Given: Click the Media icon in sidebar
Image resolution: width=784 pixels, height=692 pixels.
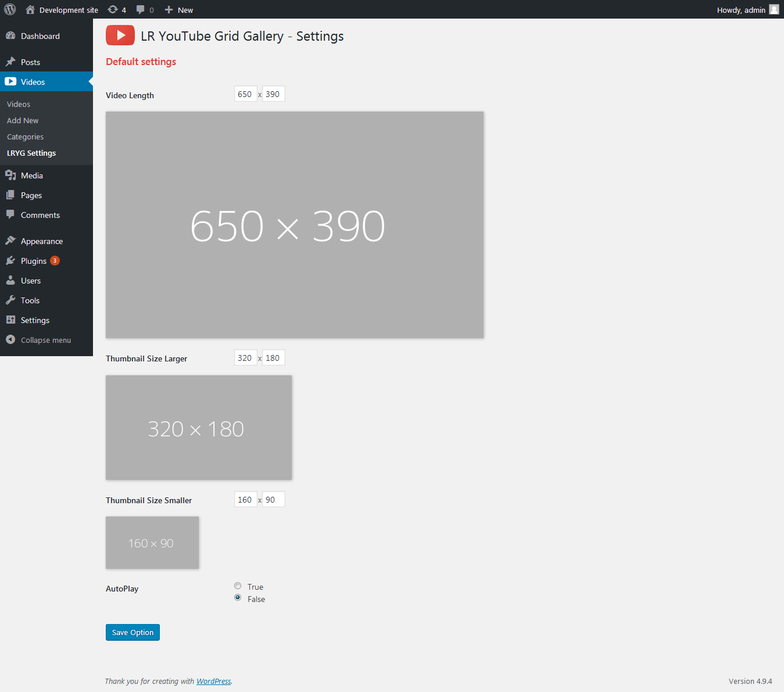Looking at the screenshot, I should (10, 175).
